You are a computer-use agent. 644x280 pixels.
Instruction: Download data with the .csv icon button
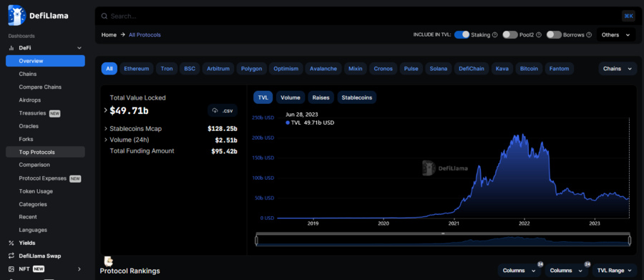tap(223, 110)
